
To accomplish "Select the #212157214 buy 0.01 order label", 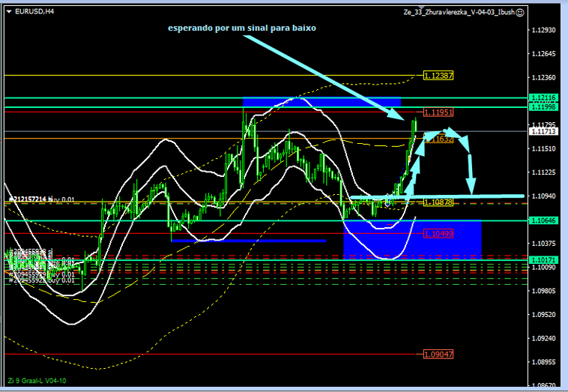I will click(x=41, y=199).
